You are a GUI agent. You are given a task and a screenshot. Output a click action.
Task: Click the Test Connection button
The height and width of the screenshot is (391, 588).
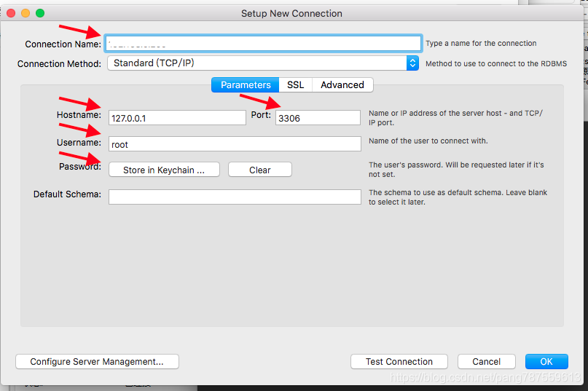[399, 362]
